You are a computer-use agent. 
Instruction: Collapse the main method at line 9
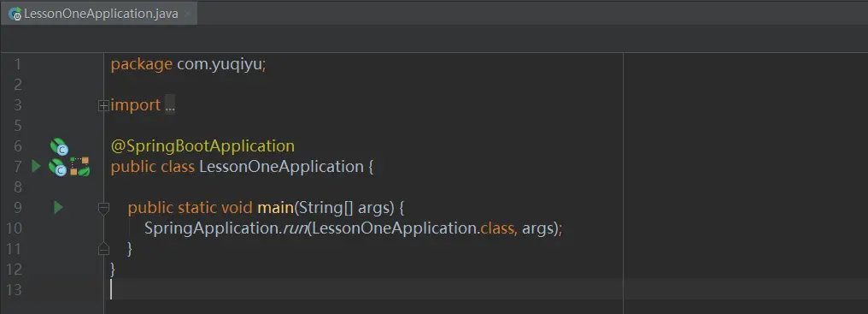(x=103, y=208)
